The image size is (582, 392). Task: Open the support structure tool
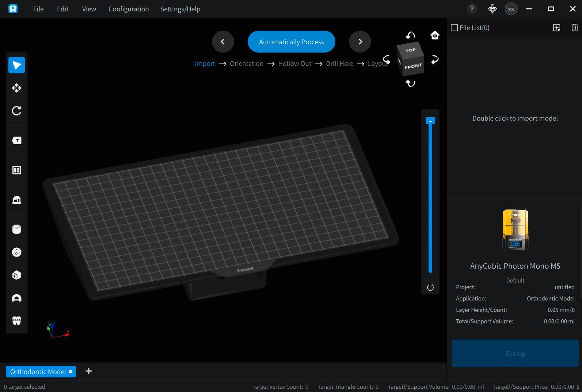[x=16, y=200]
